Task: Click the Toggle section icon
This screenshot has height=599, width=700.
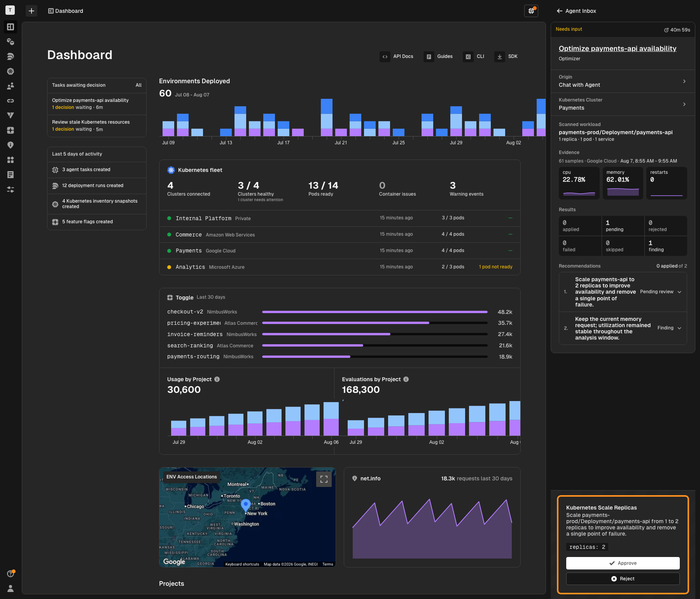Action: click(x=170, y=298)
